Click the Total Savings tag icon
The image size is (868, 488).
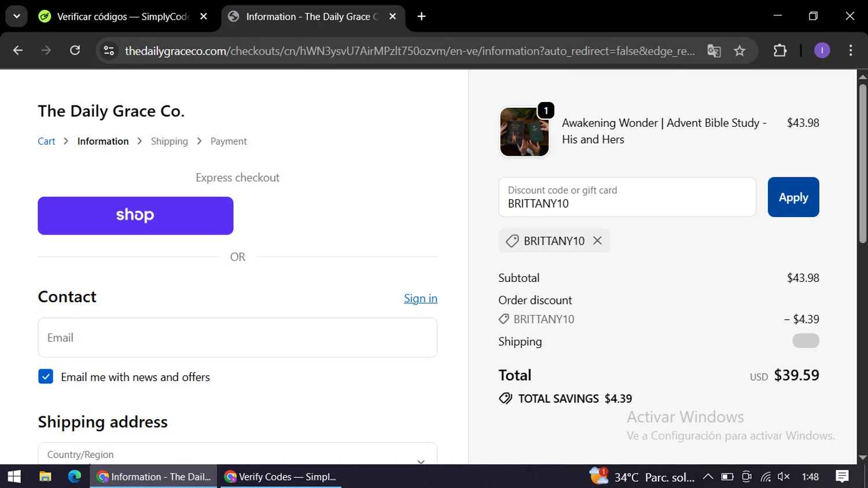click(506, 398)
